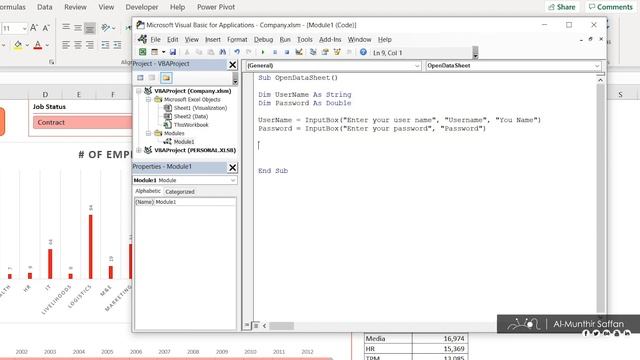
Task: Click the code window horizontal scrollbar thumb
Action: (x=281, y=326)
